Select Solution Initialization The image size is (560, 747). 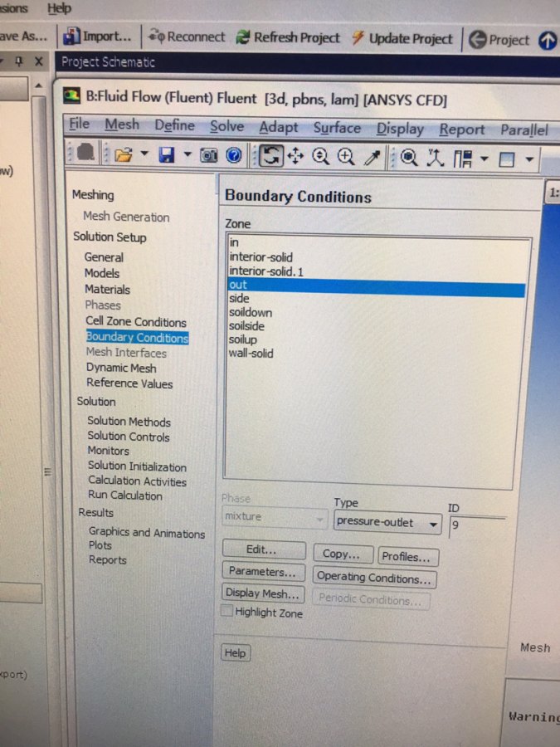click(x=137, y=466)
